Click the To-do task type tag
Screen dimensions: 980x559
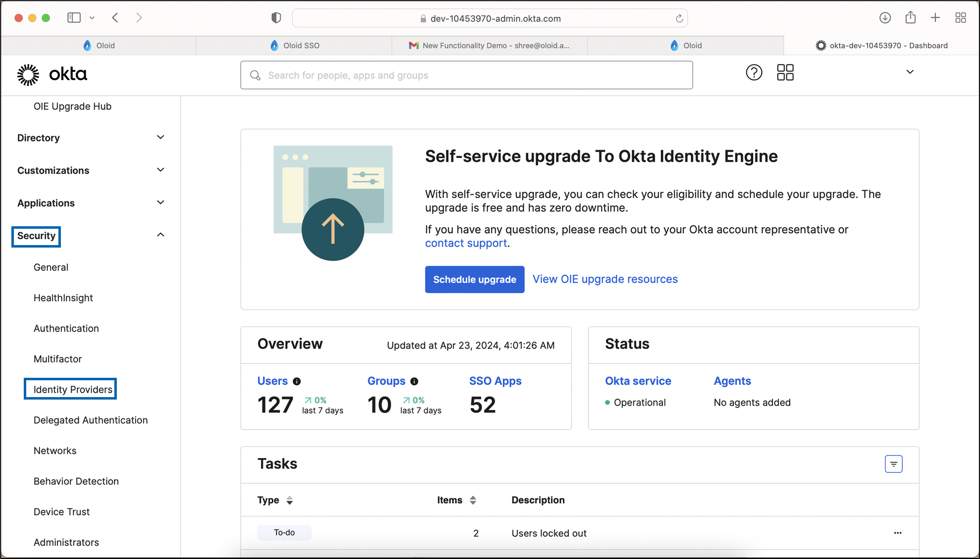pyautogui.click(x=284, y=533)
